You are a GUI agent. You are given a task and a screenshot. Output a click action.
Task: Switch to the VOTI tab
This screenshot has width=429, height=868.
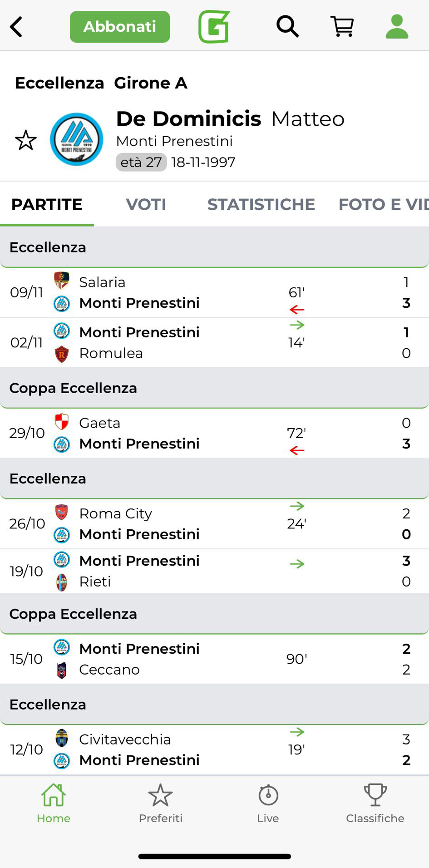tap(146, 204)
